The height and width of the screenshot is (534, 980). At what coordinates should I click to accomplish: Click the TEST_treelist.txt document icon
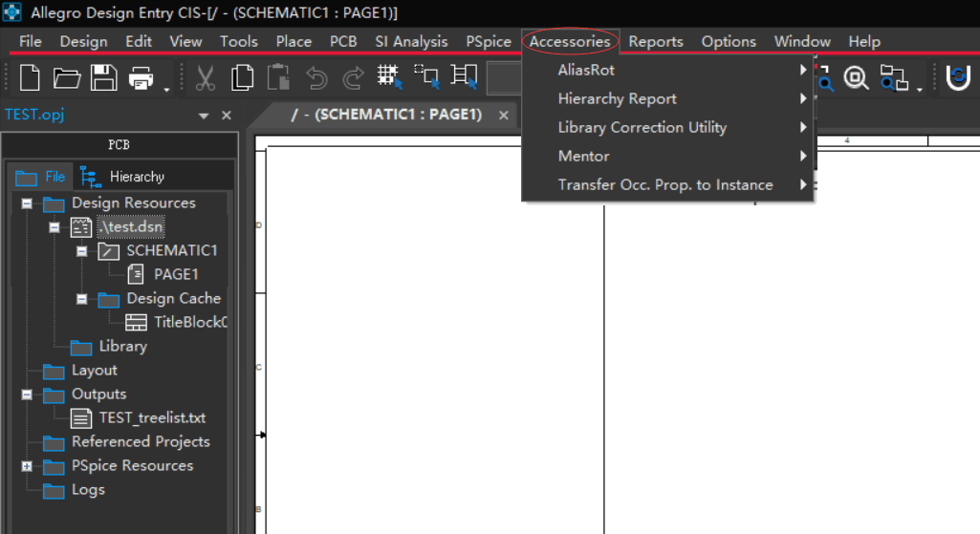pos(81,417)
